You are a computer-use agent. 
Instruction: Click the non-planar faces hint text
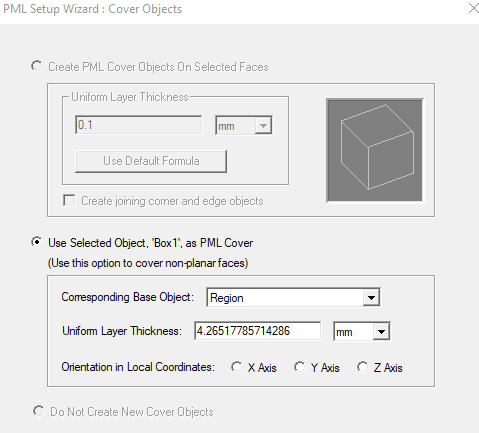148,263
